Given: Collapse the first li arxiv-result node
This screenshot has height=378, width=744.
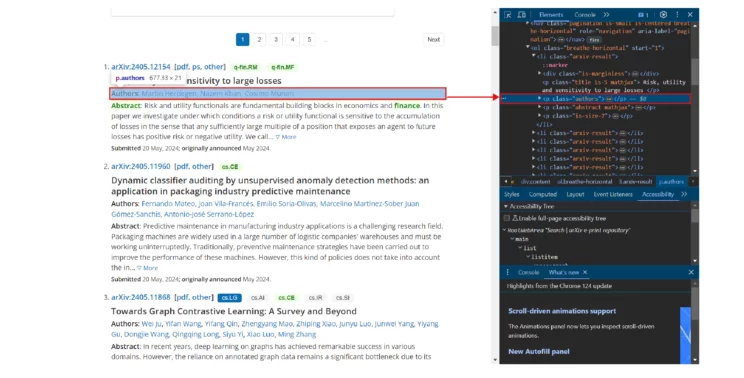Looking at the screenshot, I should [533, 56].
